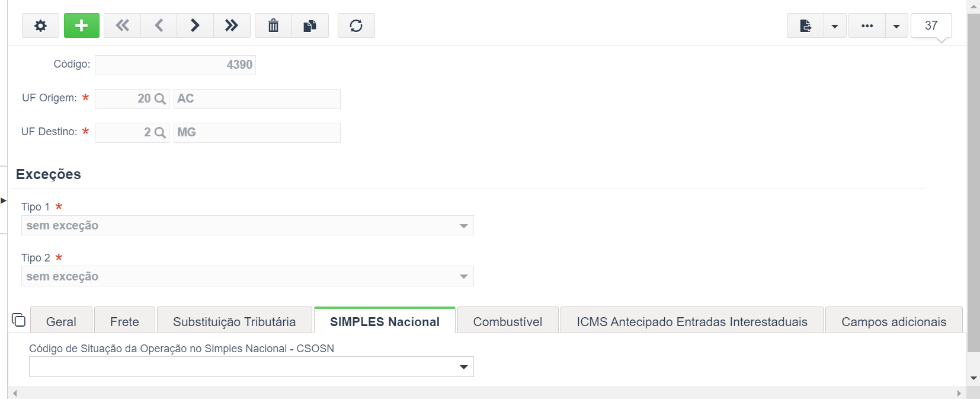
Task: Switch to the Substituição Tributária tab
Action: [235, 321]
